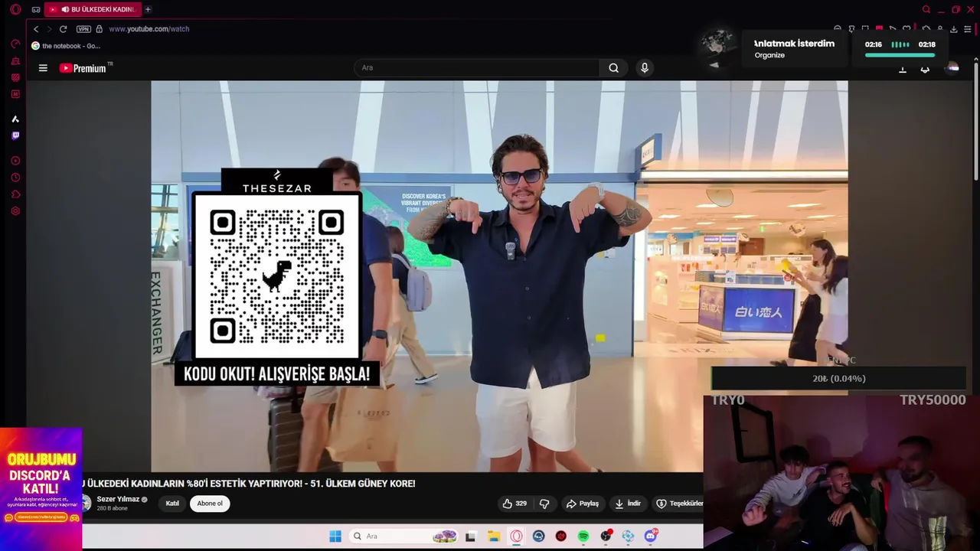Go back to previous page
Image resolution: width=980 pixels, height=551 pixels.
(36, 29)
